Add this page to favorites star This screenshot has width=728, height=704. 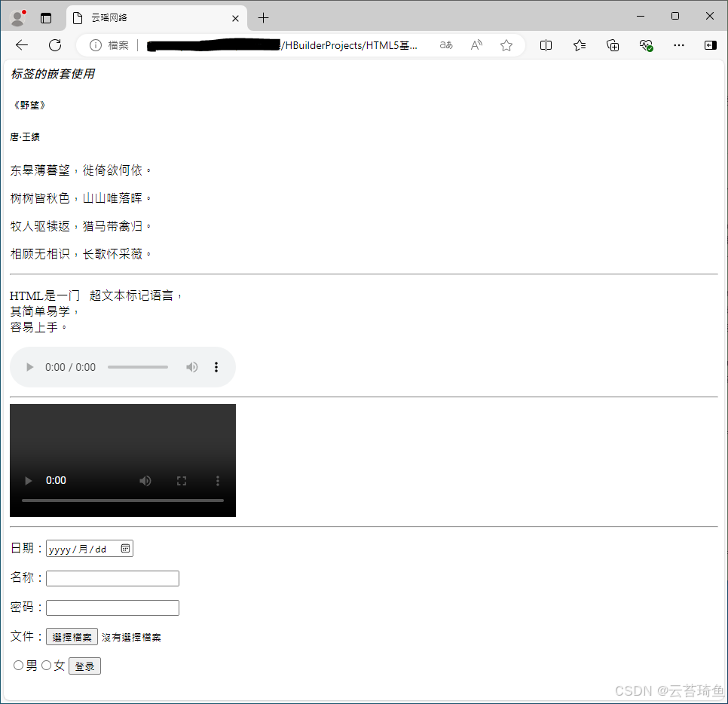[506, 45]
